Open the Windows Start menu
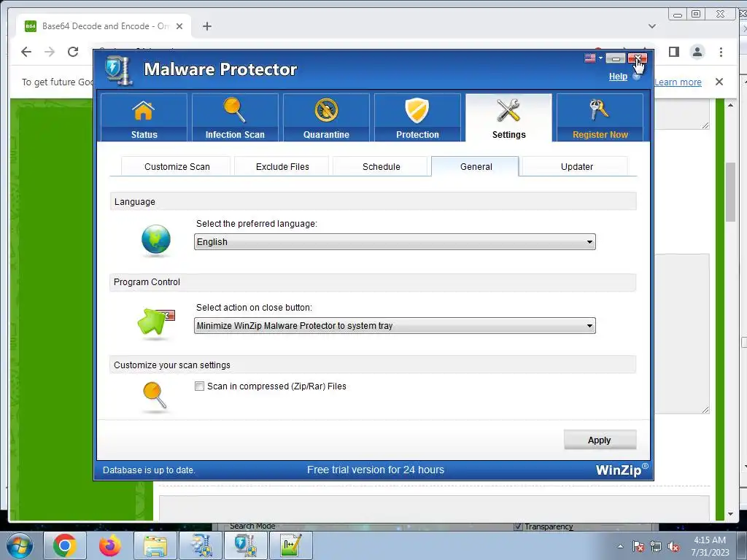This screenshot has height=560, width=747. pos(18,545)
